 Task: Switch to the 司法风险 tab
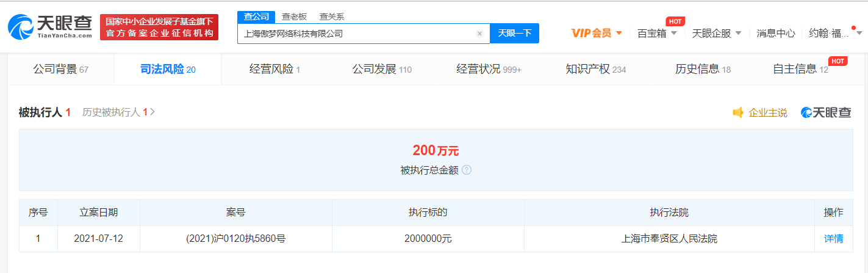(168, 69)
